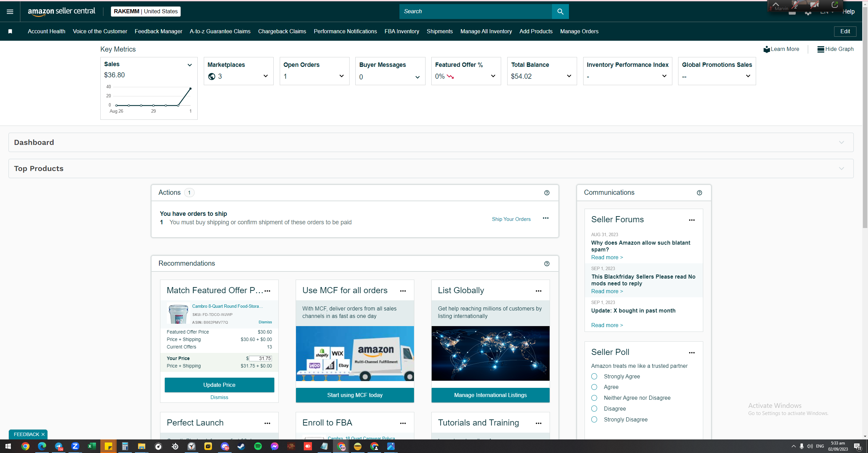The image size is (868, 453).
Task: Open Steam from the taskbar
Action: click(x=241, y=446)
